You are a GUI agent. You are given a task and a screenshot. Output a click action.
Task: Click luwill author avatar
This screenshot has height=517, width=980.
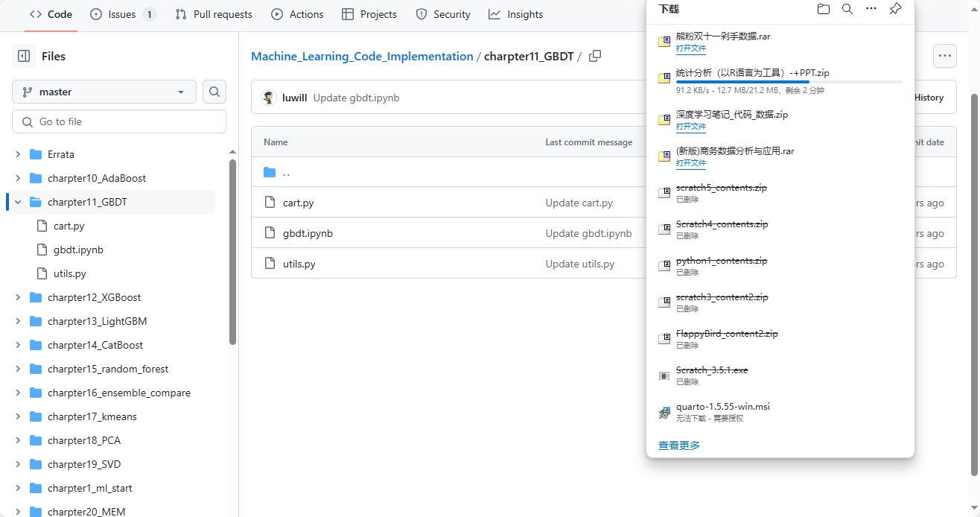(x=270, y=98)
